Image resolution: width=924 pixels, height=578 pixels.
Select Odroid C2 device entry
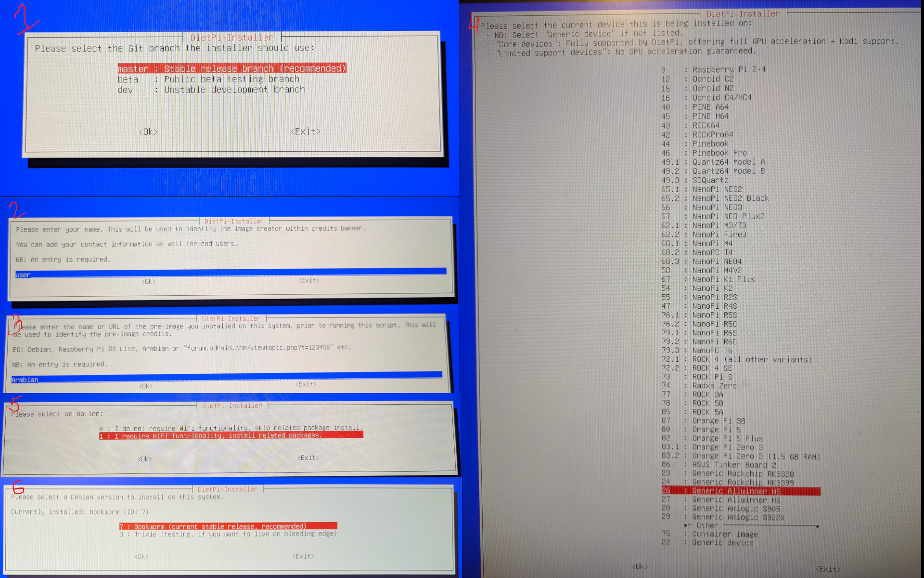click(x=697, y=79)
